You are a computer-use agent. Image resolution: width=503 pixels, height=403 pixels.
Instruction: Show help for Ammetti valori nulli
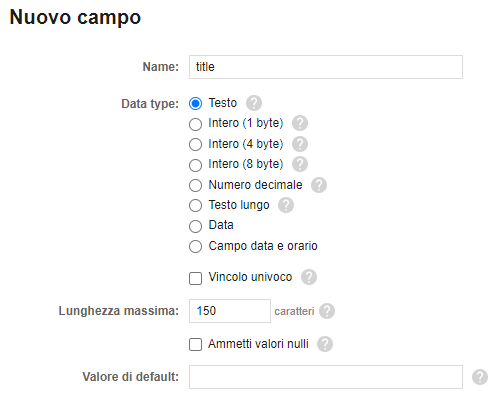click(325, 344)
